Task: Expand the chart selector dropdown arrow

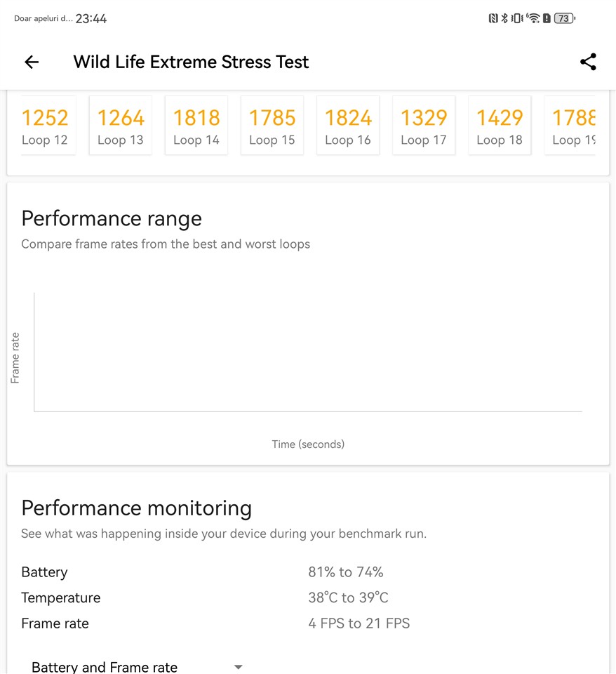Action: pyautogui.click(x=239, y=666)
